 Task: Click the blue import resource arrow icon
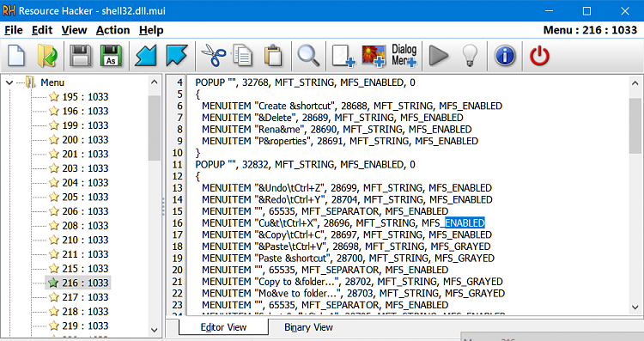[146, 56]
